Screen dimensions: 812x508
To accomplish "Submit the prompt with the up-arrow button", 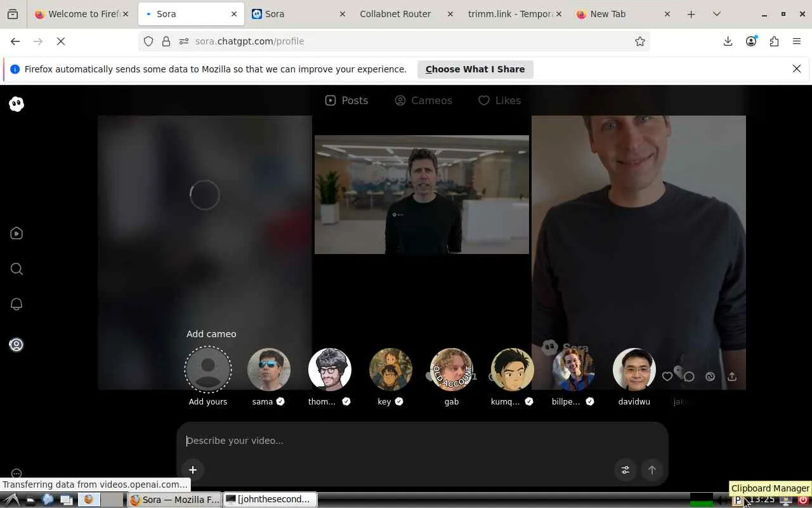I will pyautogui.click(x=652, y=470).
